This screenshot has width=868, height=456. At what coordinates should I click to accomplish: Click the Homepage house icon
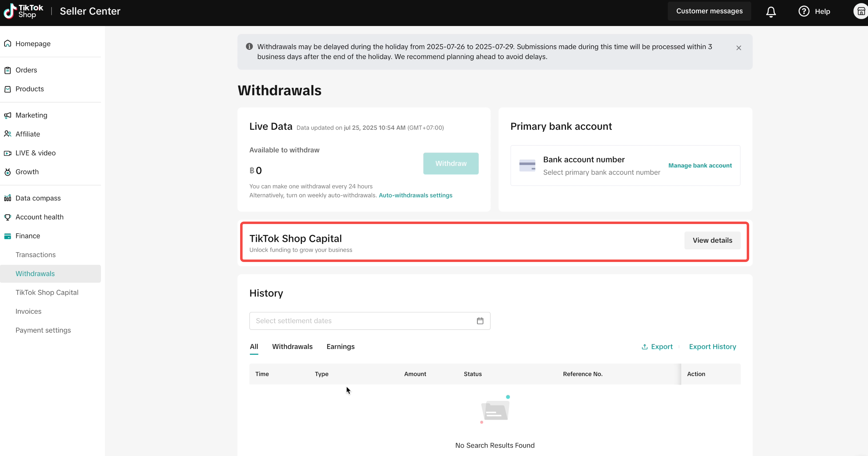8,44
